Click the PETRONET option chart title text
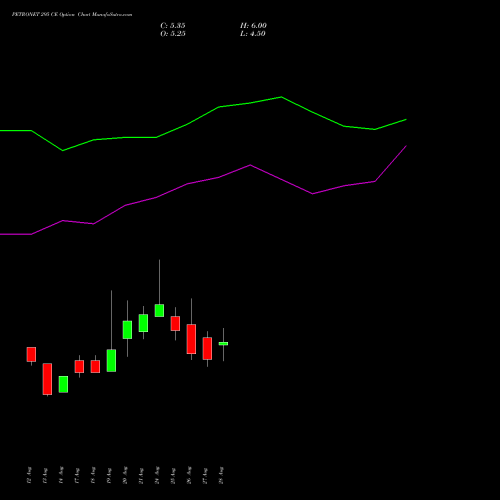This screenshot has height=500, width=500. coord(72,15)
